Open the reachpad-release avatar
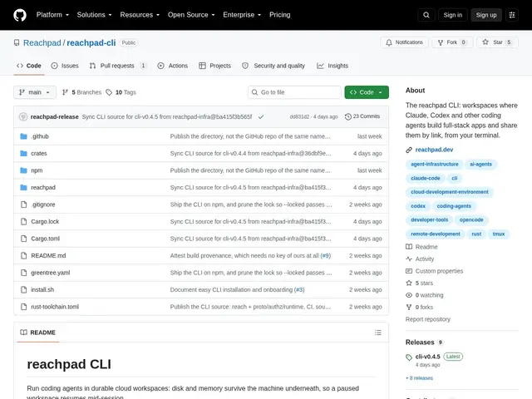Screen dimensions: 532x399 click(x=23, y=116)
